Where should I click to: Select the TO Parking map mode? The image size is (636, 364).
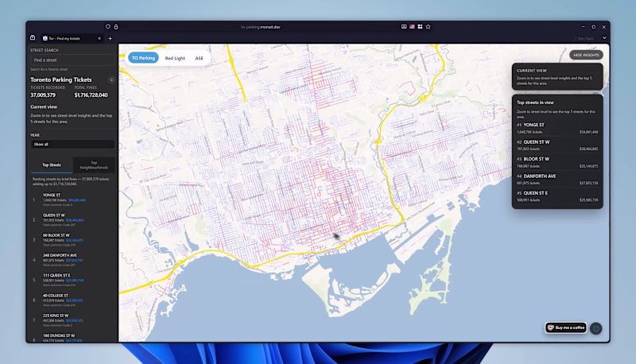143,58
